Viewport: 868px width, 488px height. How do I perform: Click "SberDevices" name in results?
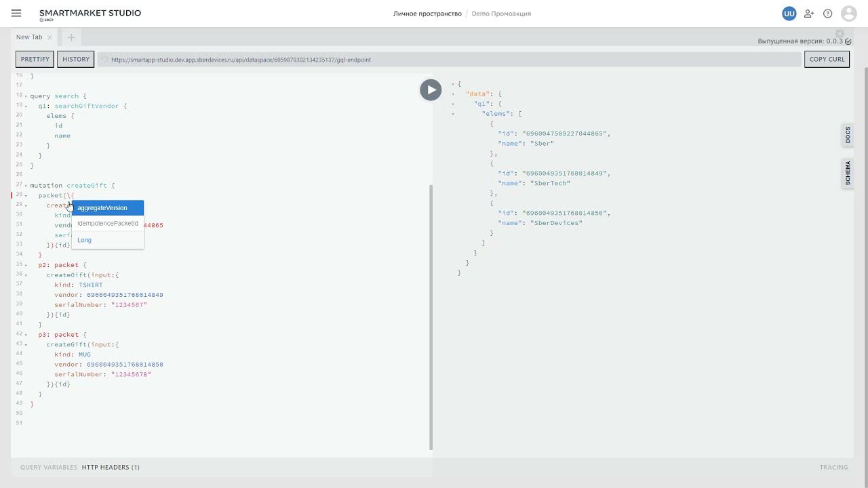556,223
